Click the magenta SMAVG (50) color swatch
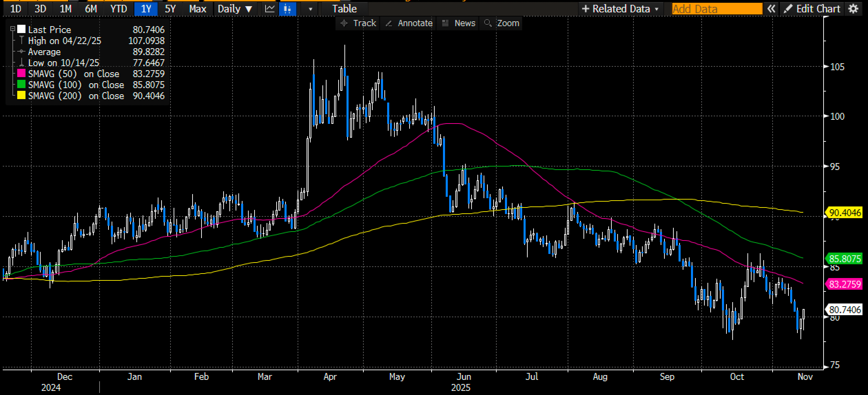The width and height of the screenshot is (868, 395). (x=21, y=74)
